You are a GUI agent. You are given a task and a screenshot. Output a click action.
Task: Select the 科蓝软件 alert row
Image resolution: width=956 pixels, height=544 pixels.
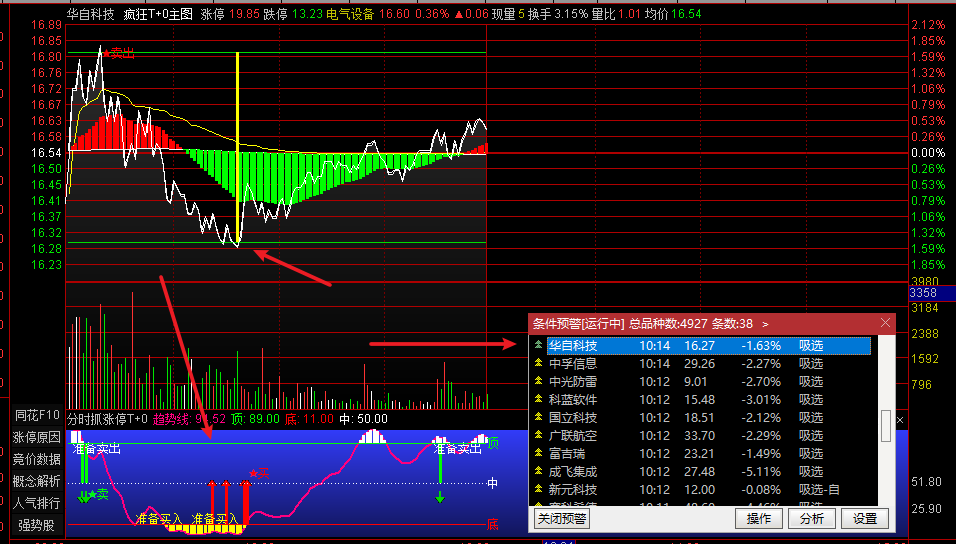[x=708, y=399]
